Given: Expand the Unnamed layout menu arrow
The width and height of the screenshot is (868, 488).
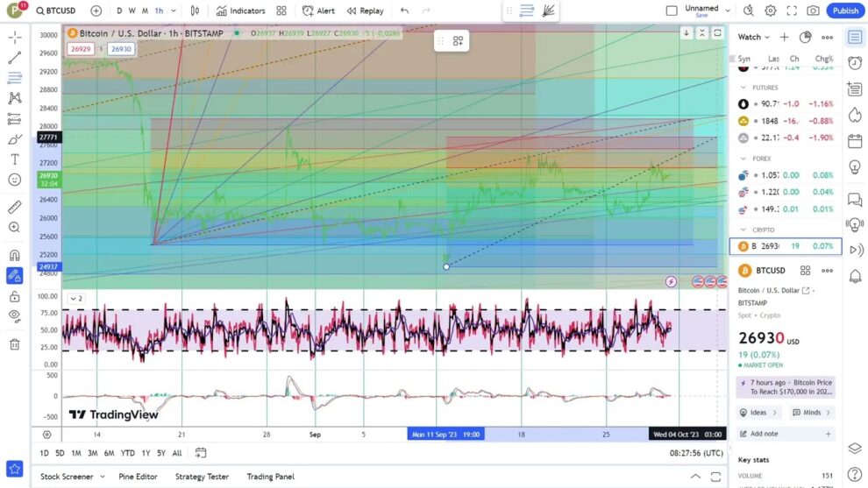Looking at the screenshot, I should [727, 11].
